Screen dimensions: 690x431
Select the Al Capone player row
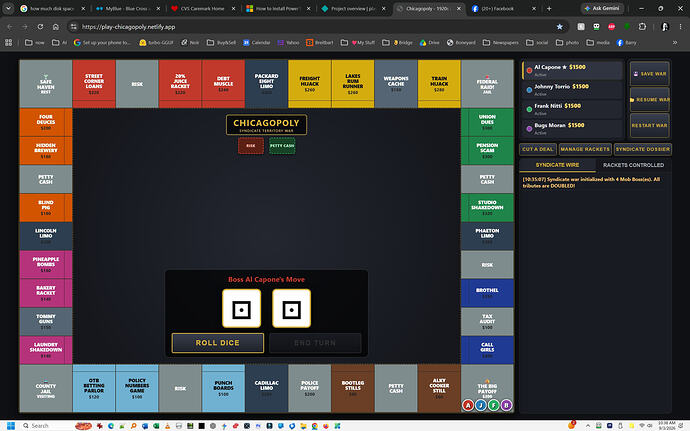coord(573,70)
